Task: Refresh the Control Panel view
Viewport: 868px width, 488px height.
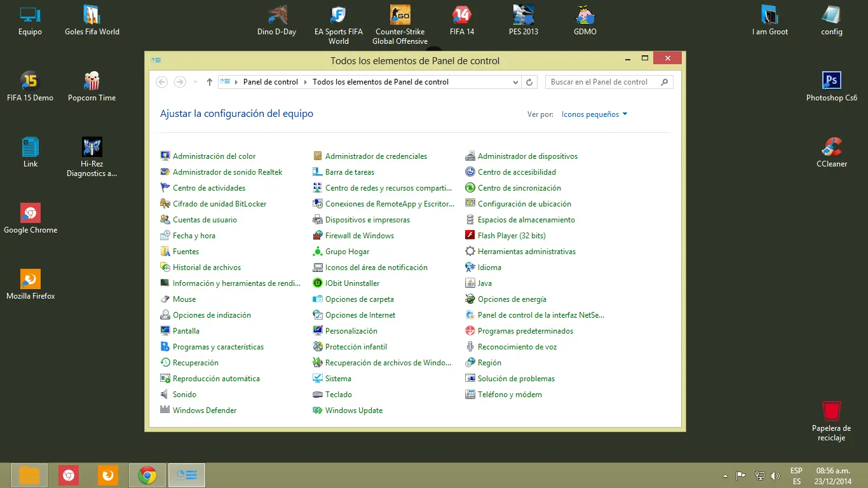Action: tap(530, 82)
